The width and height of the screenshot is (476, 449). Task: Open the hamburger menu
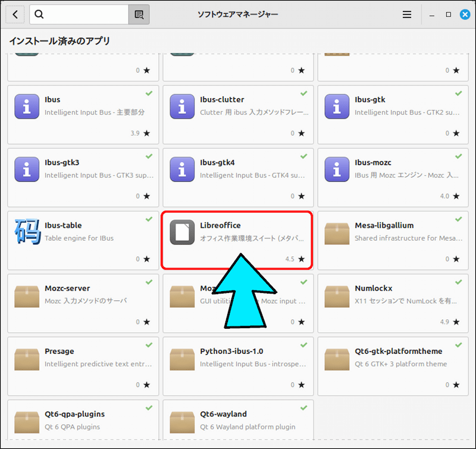tap(407, 14)
